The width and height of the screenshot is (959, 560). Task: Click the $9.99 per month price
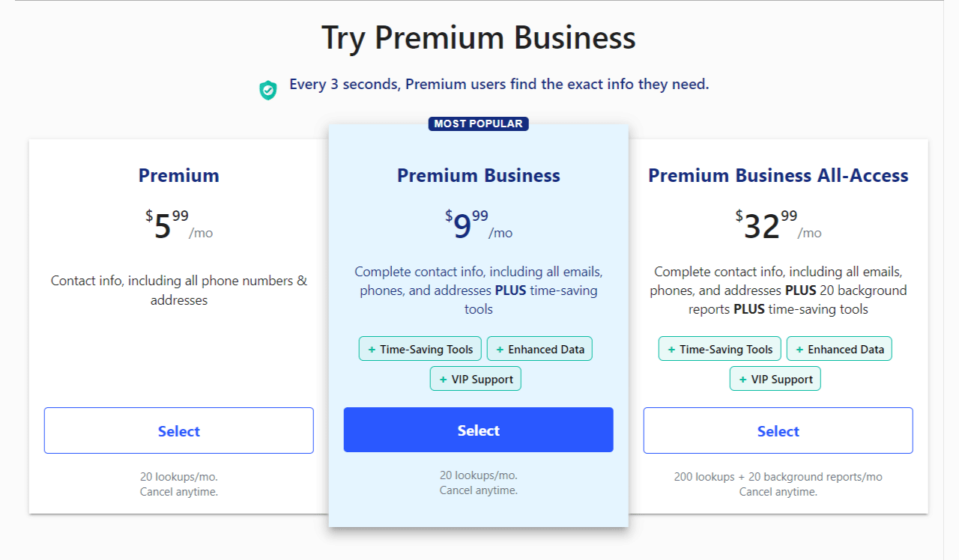(x=478, y=225)
